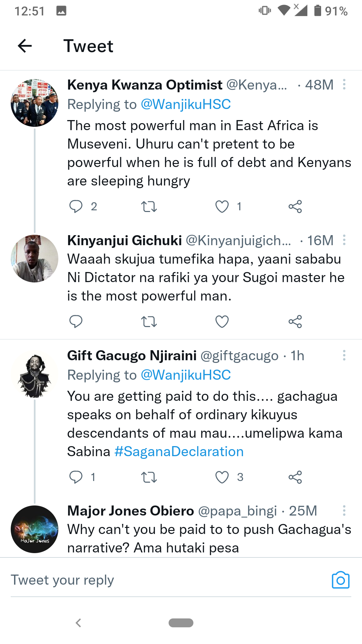The height and width of the screenshot is (644, 362).
Task: Share Kinyanjui Gichuki's tweet
Action: [295, 321]
